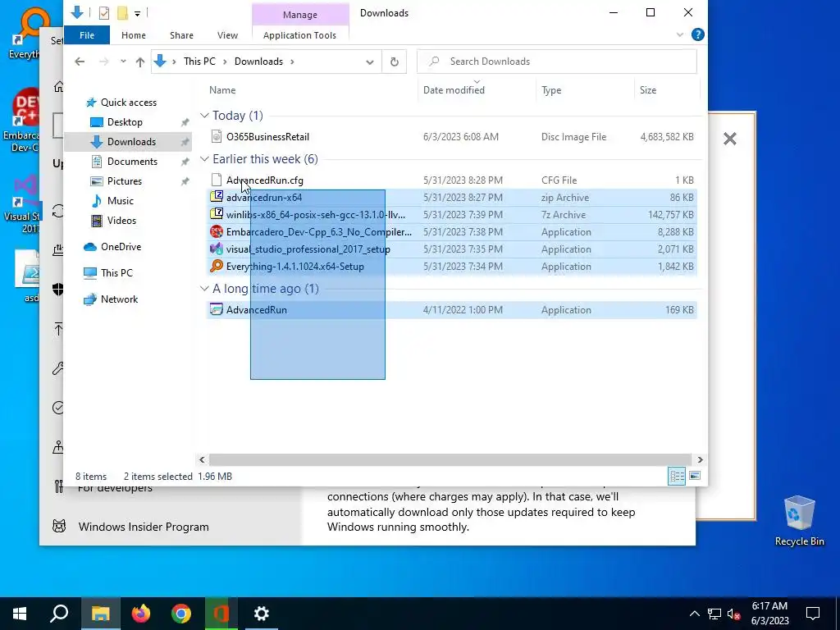Viewport: 840px width, 630px height.
Task: Select the advancedrun-x64 zip archive icon
Action: pos(217,197)
